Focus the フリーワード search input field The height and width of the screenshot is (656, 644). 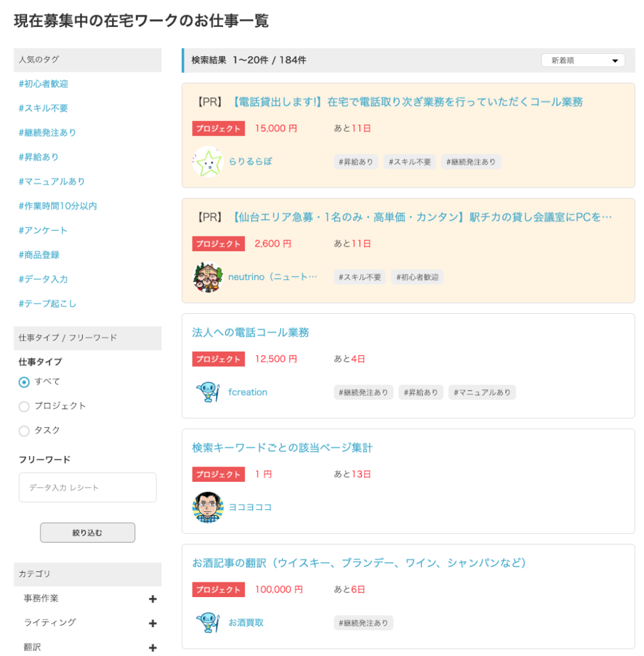pos(87,488)
